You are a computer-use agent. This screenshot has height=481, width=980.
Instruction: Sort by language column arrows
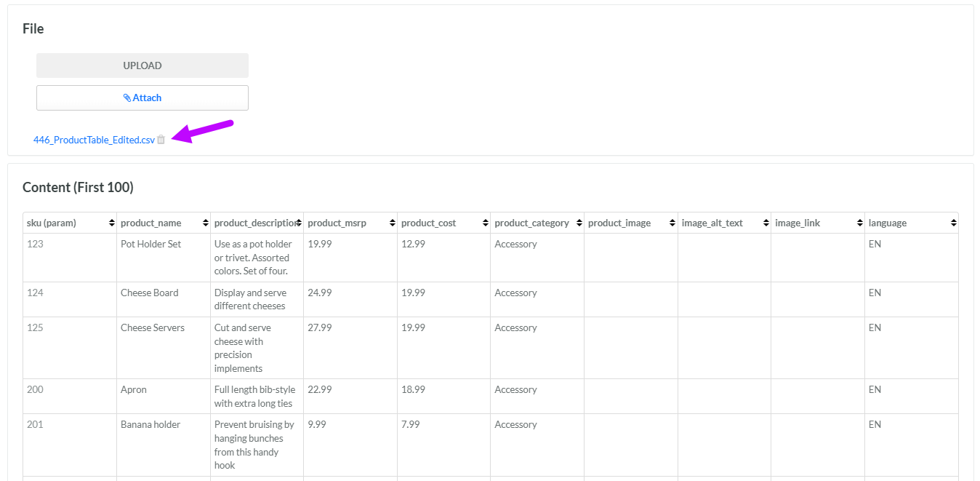953,223
